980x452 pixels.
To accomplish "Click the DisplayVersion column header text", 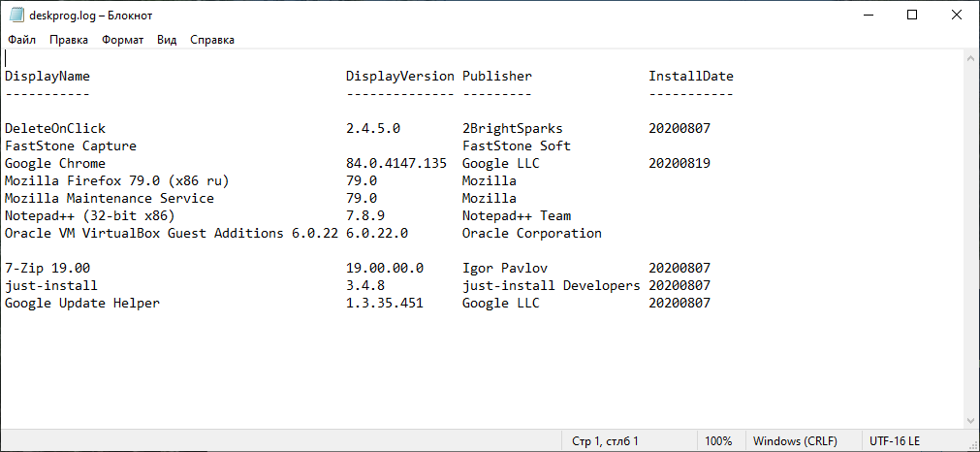I will point(400,77).
